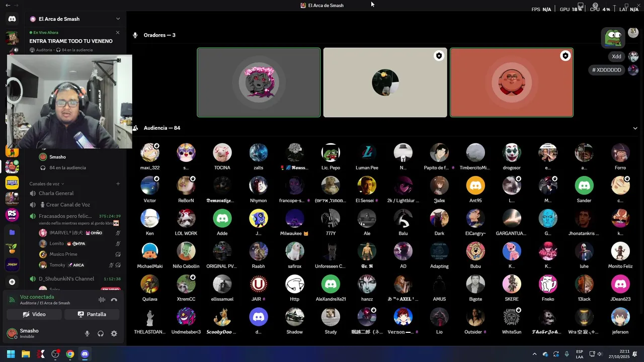Open the RS server icon
This screenshot has width=644, height=362.
pyautogui.click(x=12, y=215)
